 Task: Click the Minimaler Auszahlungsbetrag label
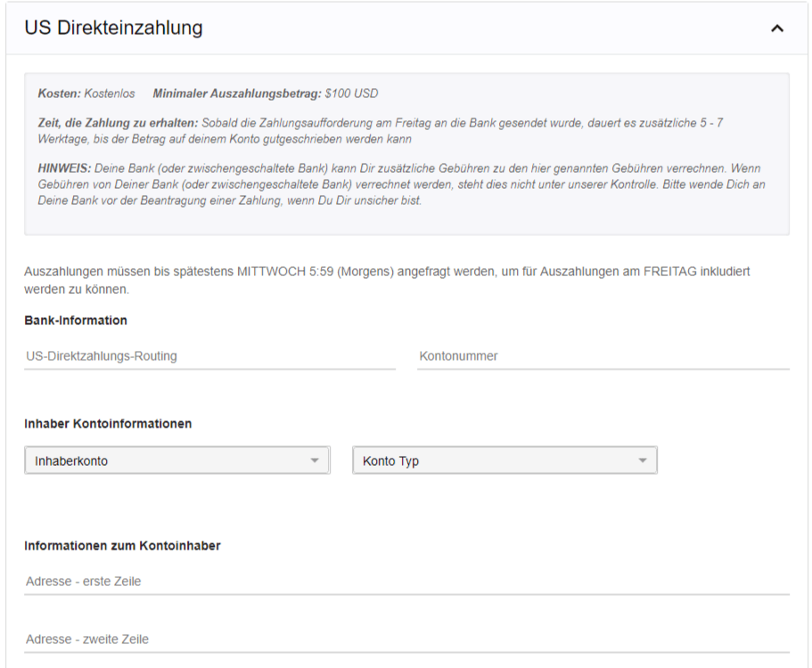click(x=237, y=94)
